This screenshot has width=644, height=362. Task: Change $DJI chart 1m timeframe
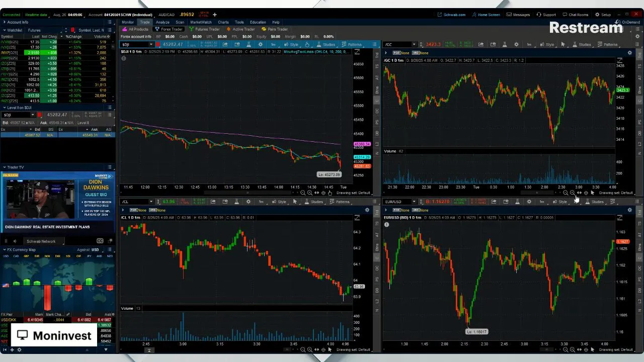(x=273, y=44)
